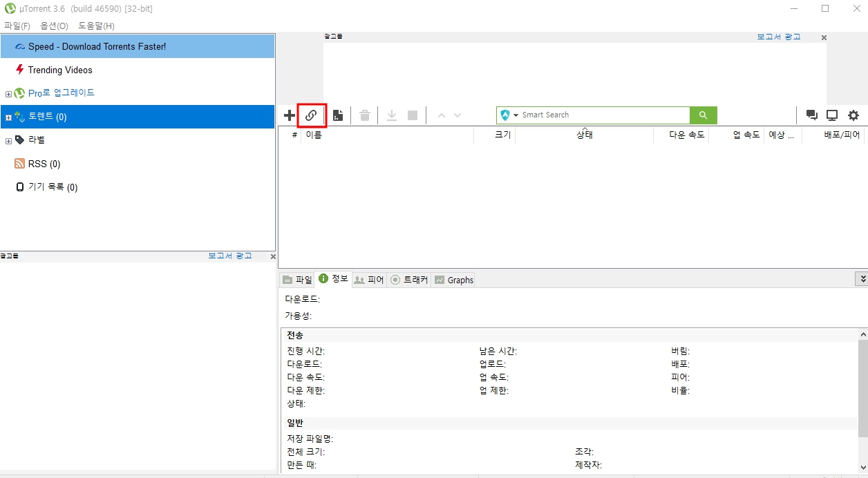Maximize the uTorrent window
868x478 pixels.
825,8
